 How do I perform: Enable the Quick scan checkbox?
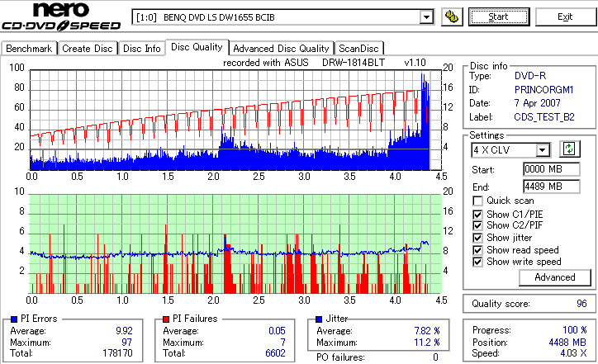pos(477,201)
